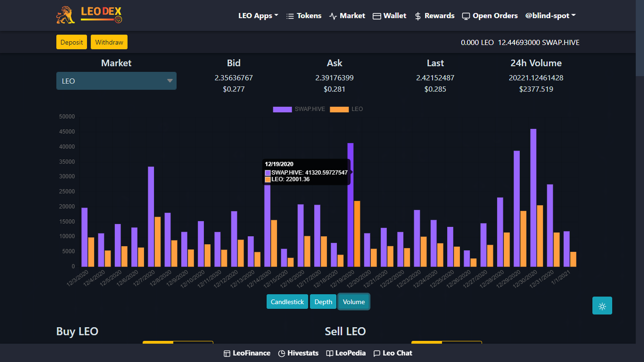
Task: Toggle SWAP.HIVE series in chart legend
Action: pyautogui.click(x=299, y=109)
